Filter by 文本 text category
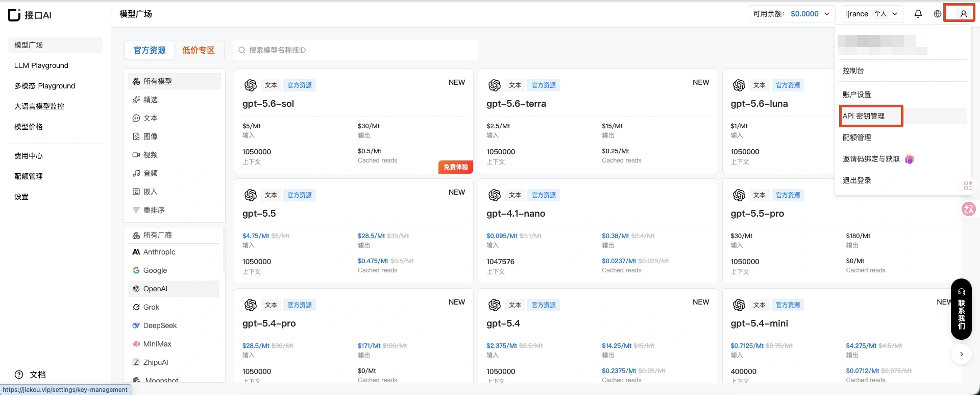 [x=175, y=118]
